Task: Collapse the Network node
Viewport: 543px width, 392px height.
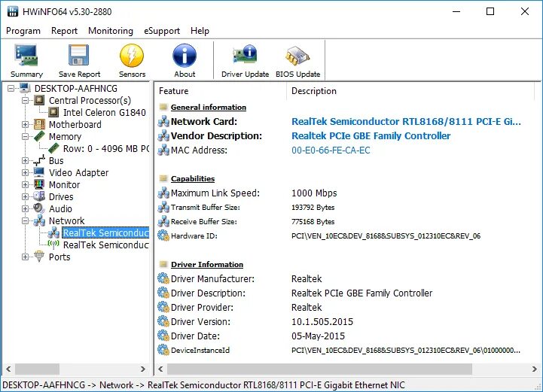Action: 26,220
